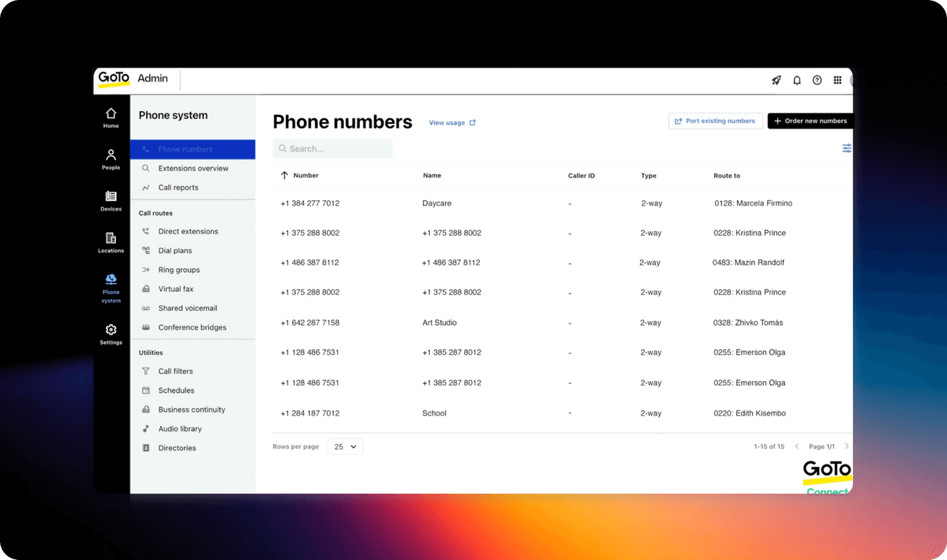This screenshot has width=947, height=560.
Task: Open Settings gear in sidebar
Action: pos(111,334)
